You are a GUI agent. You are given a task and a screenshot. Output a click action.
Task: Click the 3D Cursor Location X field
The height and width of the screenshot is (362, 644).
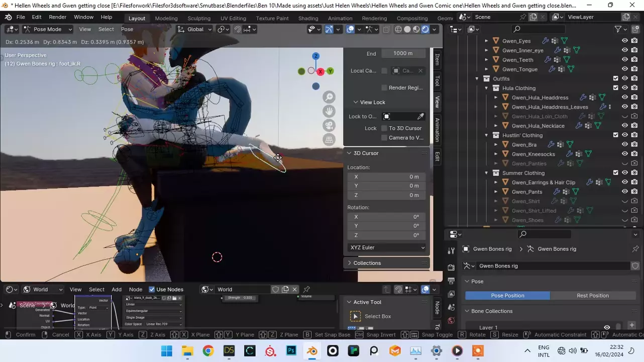click(x=386, y=177)
